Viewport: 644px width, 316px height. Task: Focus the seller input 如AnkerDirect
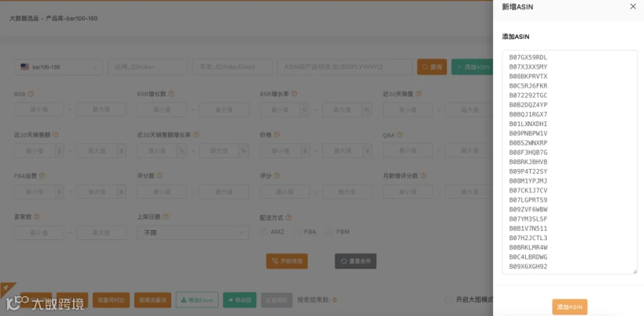(232, 67)
